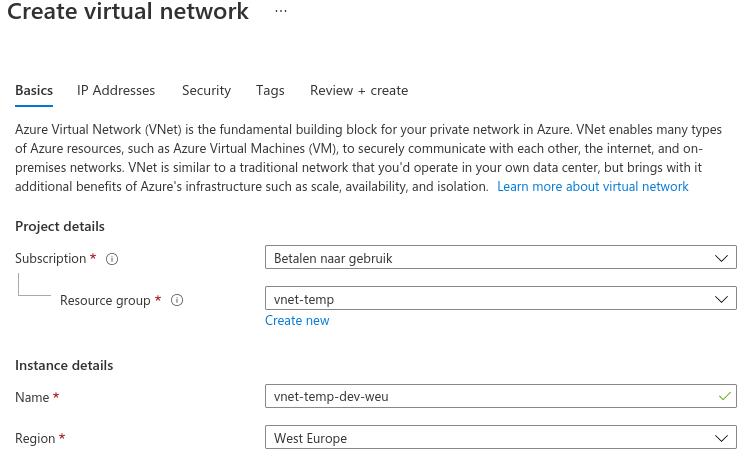Open the Resource group dropdown showing vnet-temp
Viewport: 753px width, 456px height.
501,299
